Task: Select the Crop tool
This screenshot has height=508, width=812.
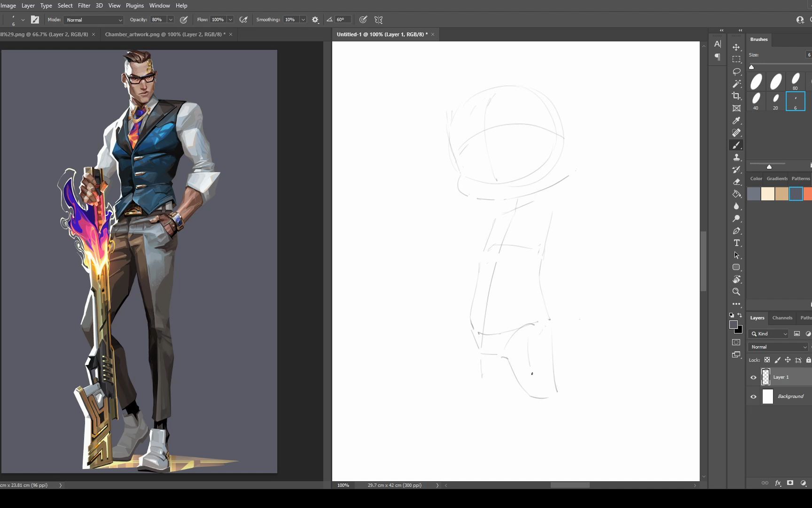Action: [x=736, y=96]
